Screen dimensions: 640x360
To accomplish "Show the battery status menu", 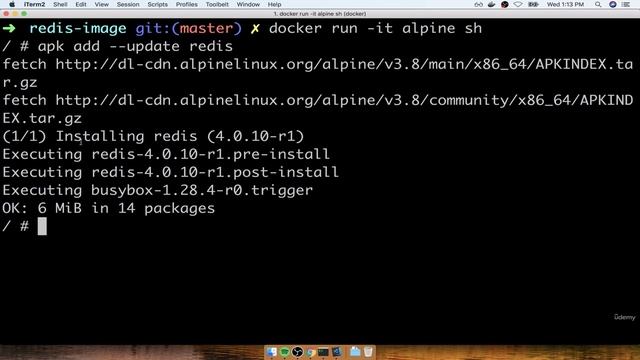I will click(x=533, y=4).
